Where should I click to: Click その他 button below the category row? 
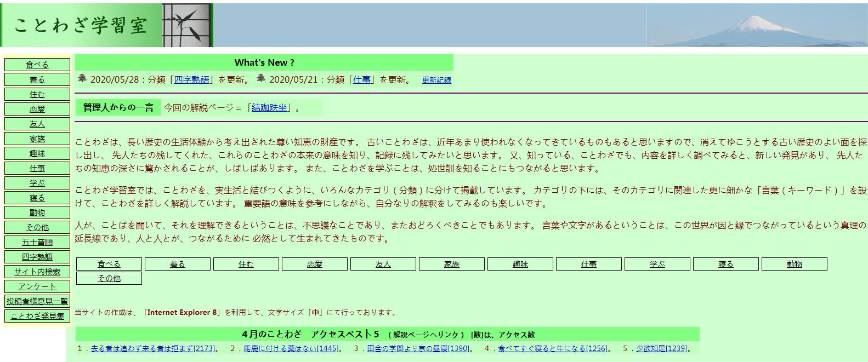[x=109, y=278]
